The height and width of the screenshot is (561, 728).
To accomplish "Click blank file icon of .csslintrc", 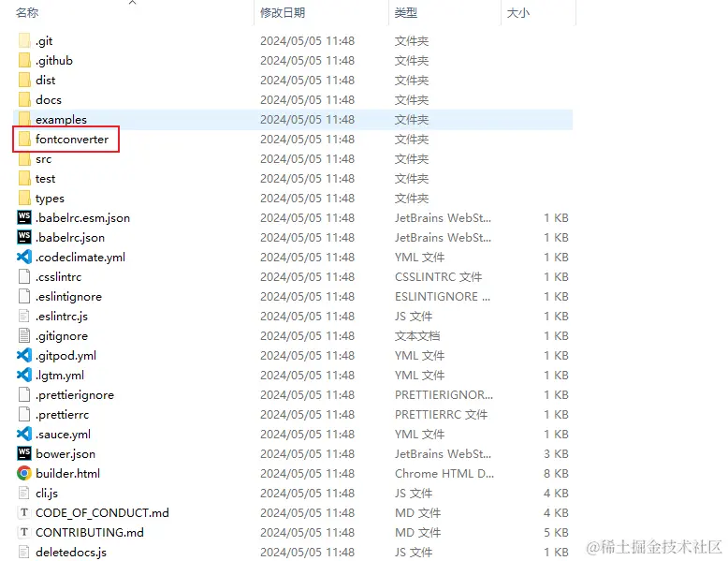I will tap(24, 276).
